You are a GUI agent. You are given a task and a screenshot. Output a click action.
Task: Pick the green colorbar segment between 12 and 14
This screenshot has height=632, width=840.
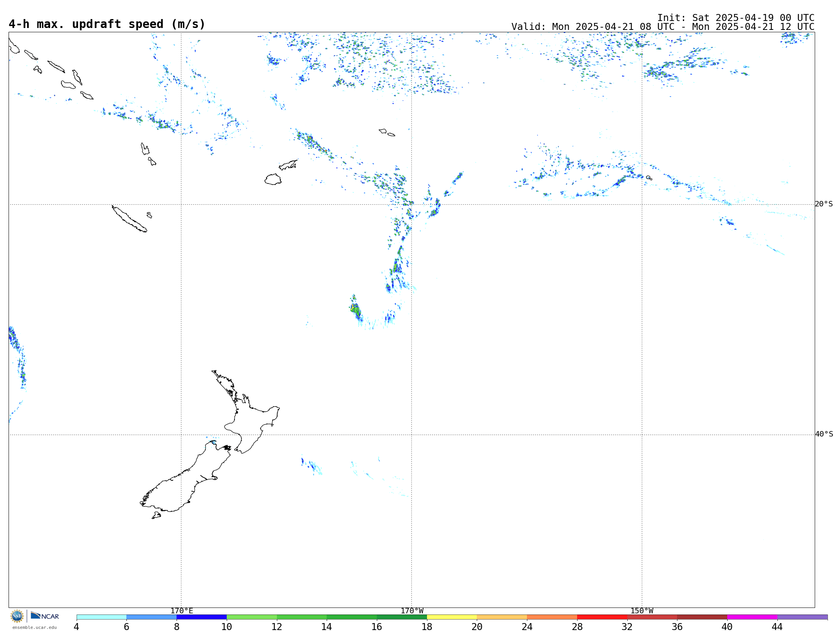(302, 617)
